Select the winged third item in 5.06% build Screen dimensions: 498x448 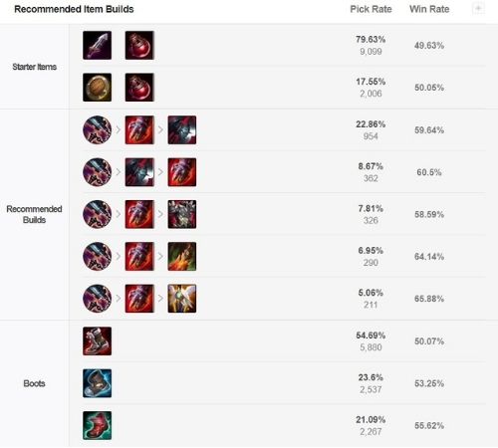tap(182, 299)
